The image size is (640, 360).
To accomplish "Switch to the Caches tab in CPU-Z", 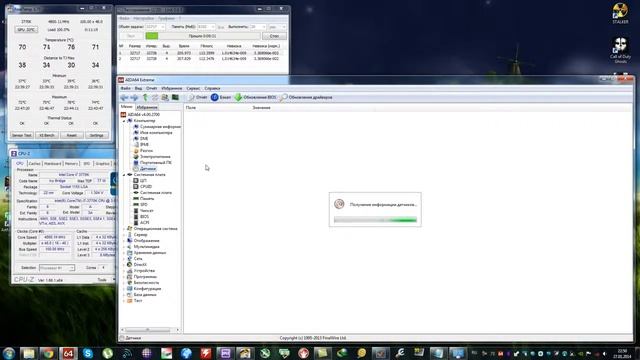I will pos(34,164).
